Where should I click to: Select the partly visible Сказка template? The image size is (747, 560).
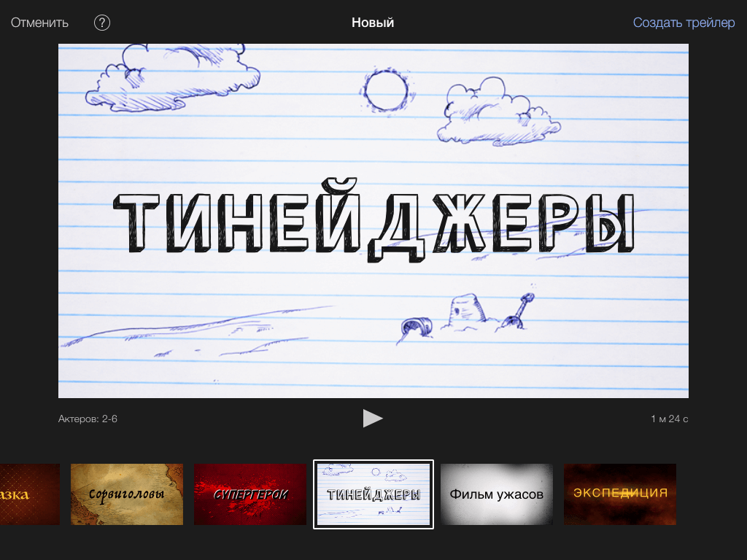pyautogui.click(x=30, y=494)
